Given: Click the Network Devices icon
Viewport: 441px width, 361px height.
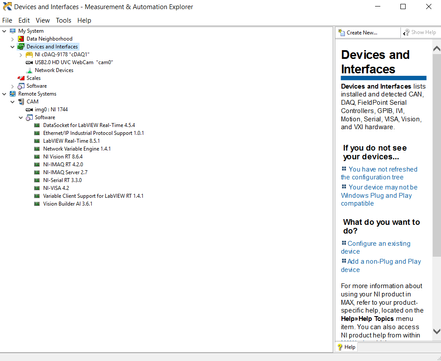Looking at the screenshot, I should (x=29, y=70).
